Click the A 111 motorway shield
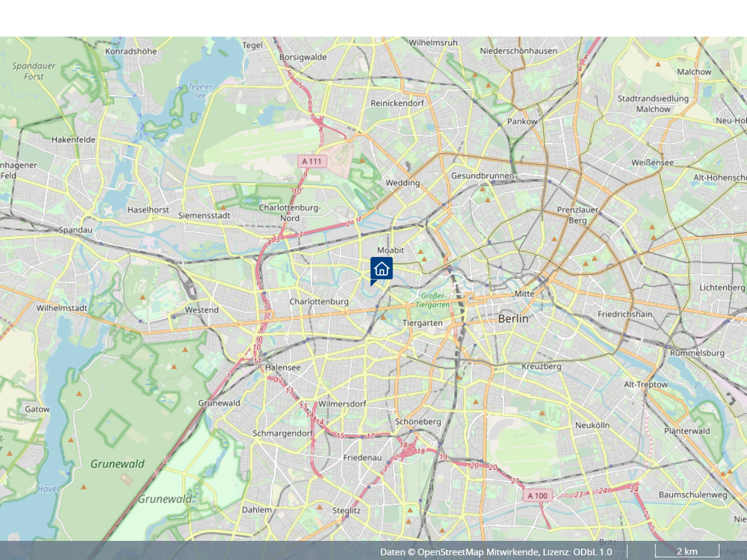 pyautogui.click(x=312, y=161)
